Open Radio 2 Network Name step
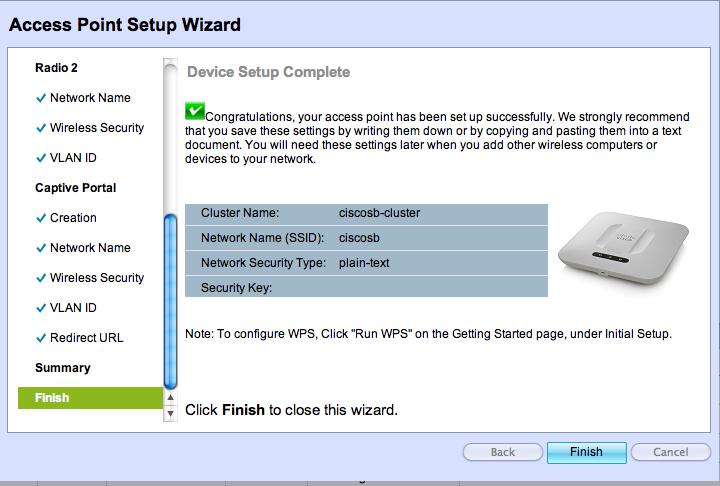 coord(90,98)
